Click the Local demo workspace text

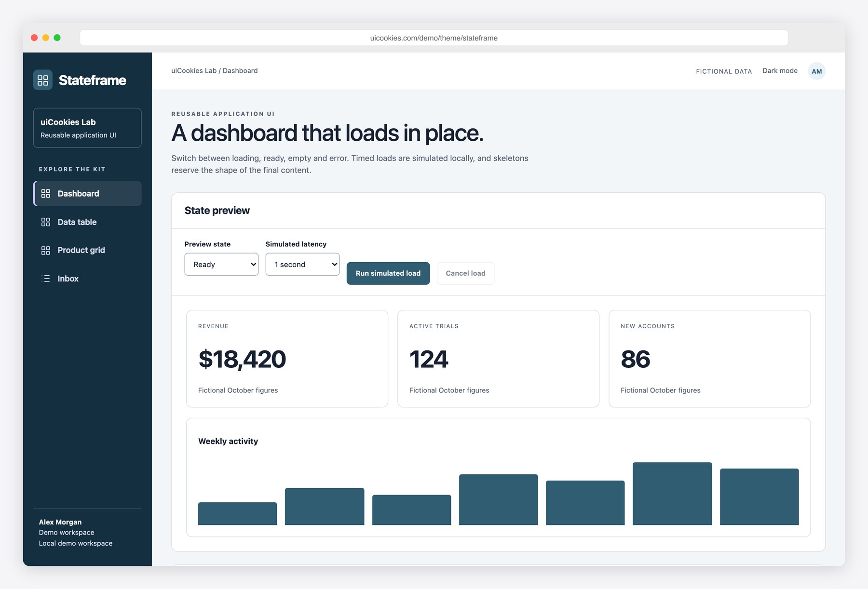pyautogui.click(x=76, y=543)
